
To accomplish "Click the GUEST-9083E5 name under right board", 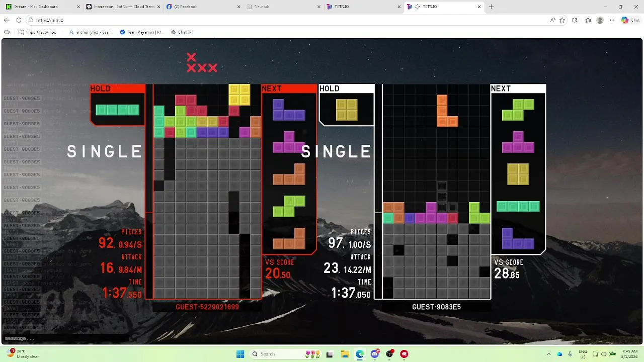I will 436,307.
